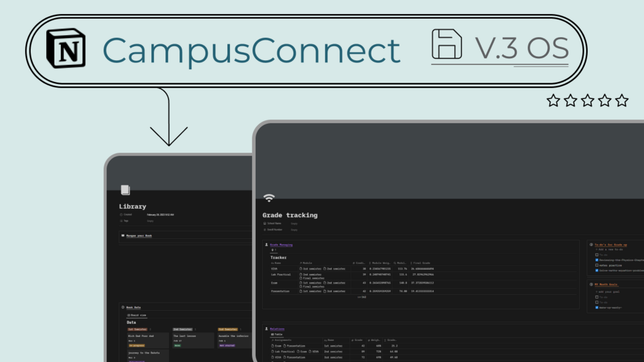
Task: Switch to the Board view tab in Library
Action: click(x=136, y=315)
